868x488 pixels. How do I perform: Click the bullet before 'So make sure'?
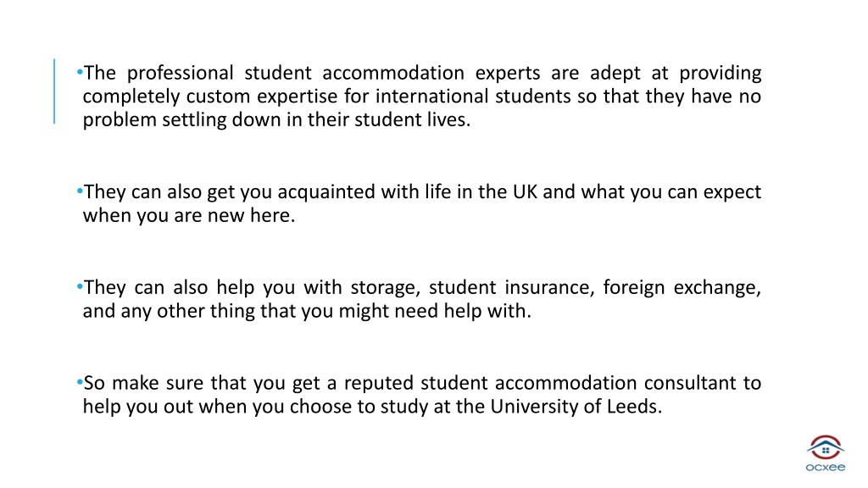80,382
